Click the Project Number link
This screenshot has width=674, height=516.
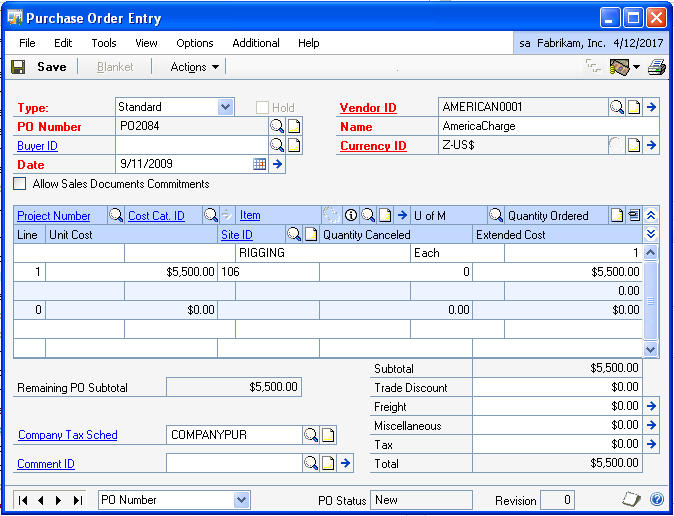[x=54, y=216]
